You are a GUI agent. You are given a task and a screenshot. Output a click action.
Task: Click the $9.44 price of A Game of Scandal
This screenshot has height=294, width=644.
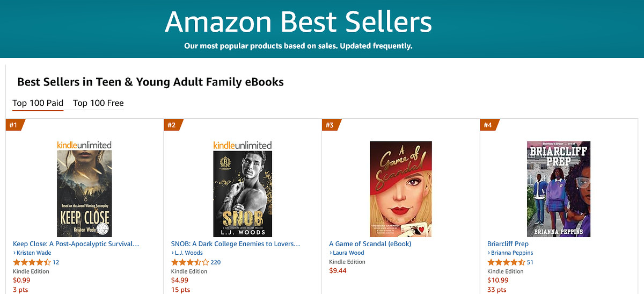338,271
